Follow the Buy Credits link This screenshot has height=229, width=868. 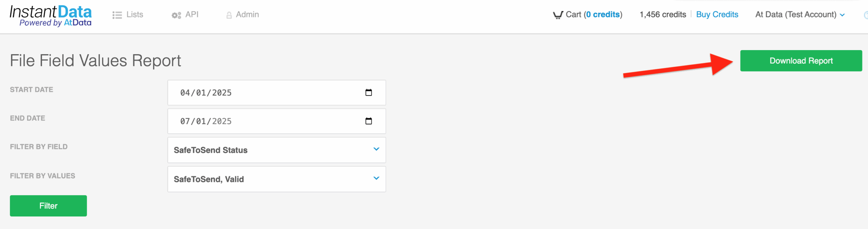tap(717, 15)
